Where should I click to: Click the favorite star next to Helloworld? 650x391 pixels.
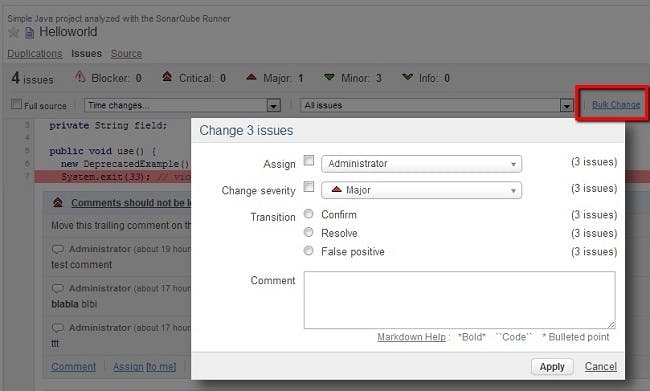(x=13, y=32)
